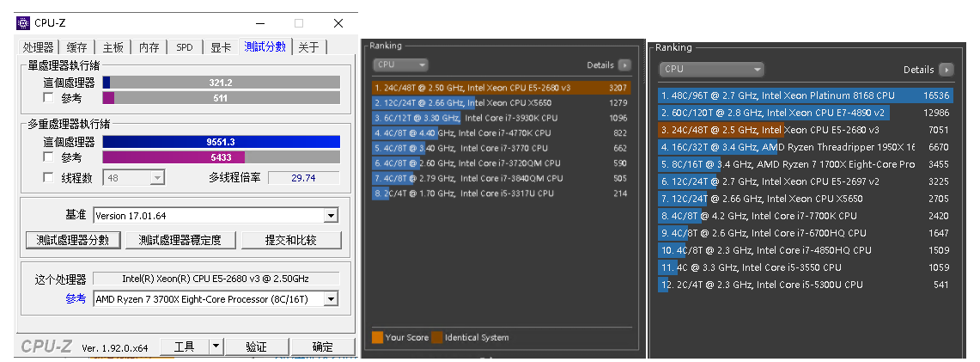Enable 參考 checkbox under single-thread section
Screen dimensions: 980x362
click(48, 98)
